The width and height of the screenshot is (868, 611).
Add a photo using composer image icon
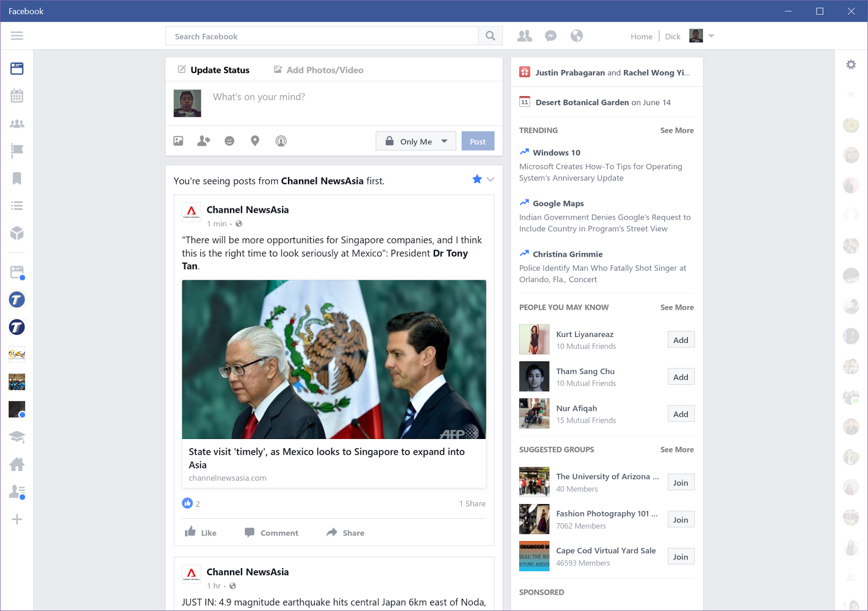point(178,141)
